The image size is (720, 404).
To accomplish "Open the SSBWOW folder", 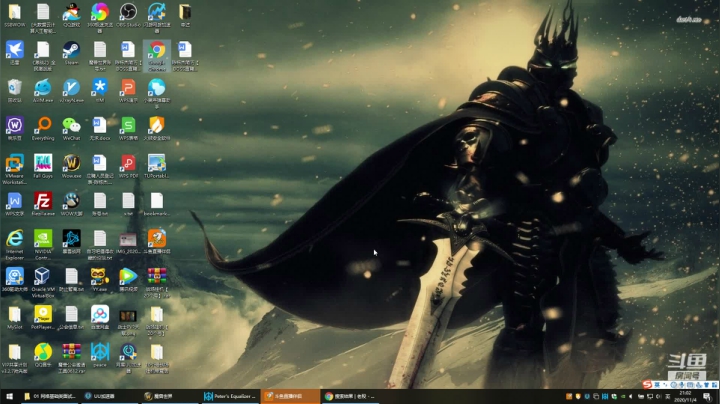I will point(14,15).
